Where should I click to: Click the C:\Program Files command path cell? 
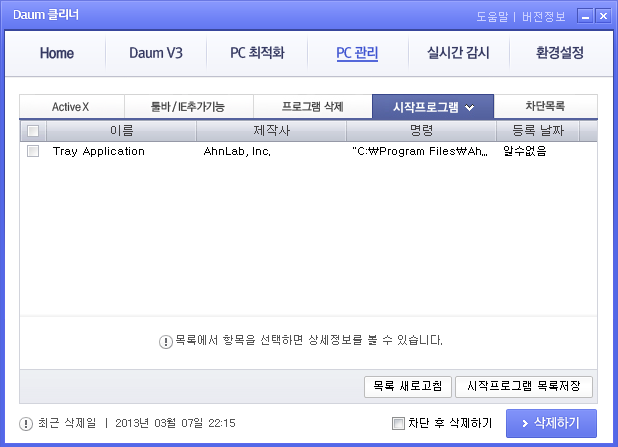(x=420, y=151)
